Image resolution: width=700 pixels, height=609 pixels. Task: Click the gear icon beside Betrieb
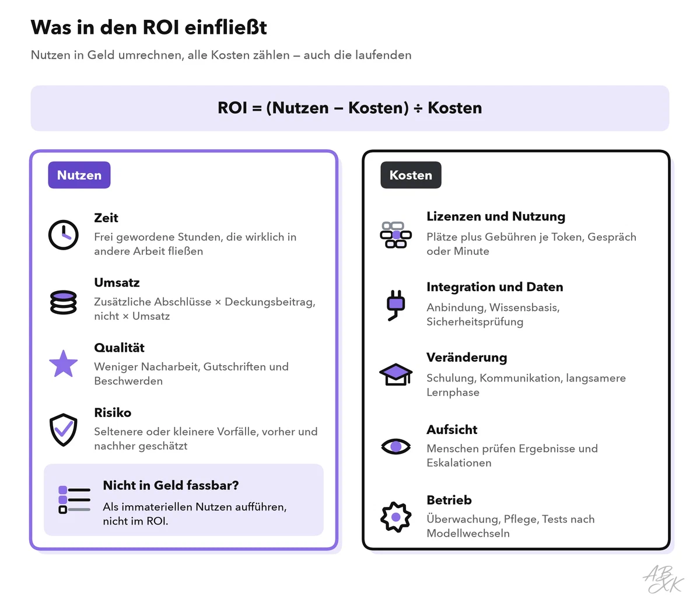point(395,517)
